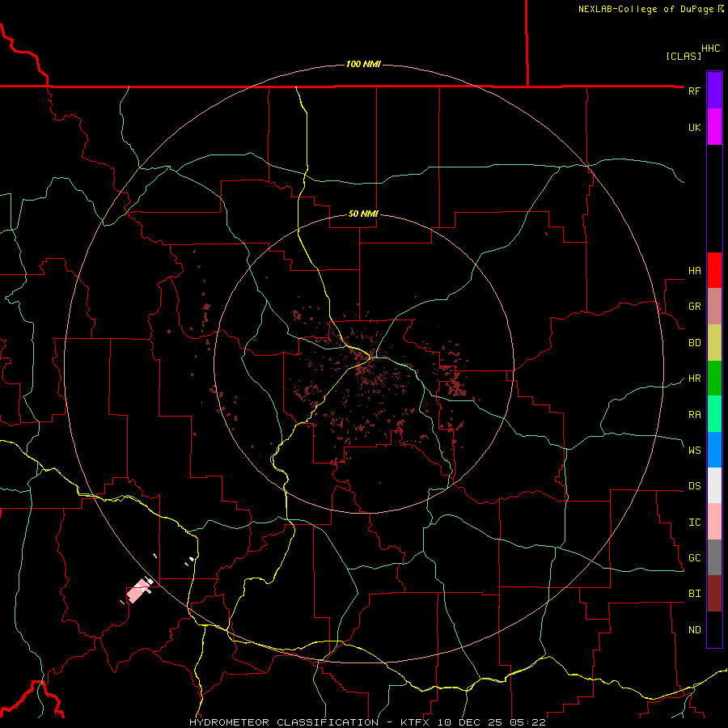Click the 50 NMI range ring label
The width and height of the screenshot is (728, 728).
coord(363,214)
